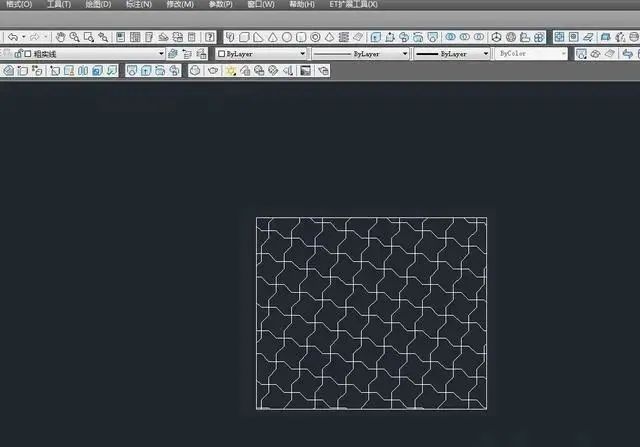Click the Help question mark icon
Image resolution: width=640 pixels, height=447 pixels.
(210, 37)
